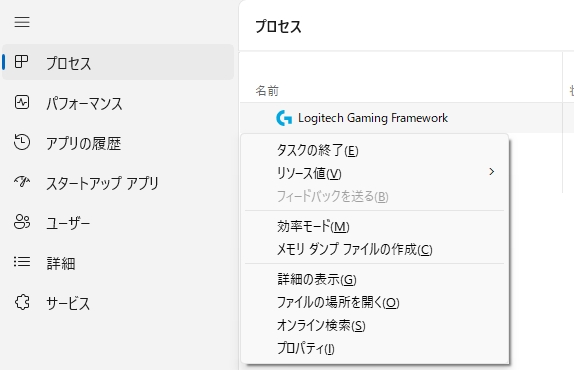Sort by 名前 column header
The width and height of the screenshot is (574, 370).
coord(267,90)
